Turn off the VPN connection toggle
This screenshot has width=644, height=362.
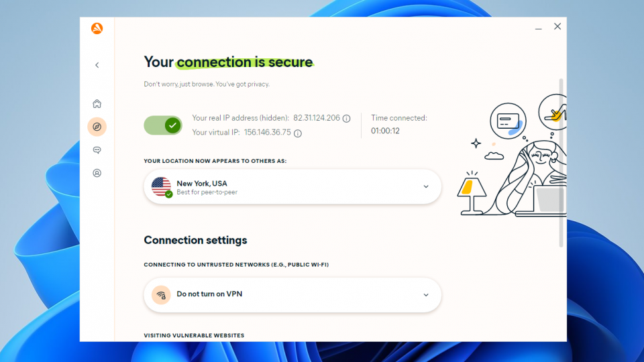click(x=163, y=125)
